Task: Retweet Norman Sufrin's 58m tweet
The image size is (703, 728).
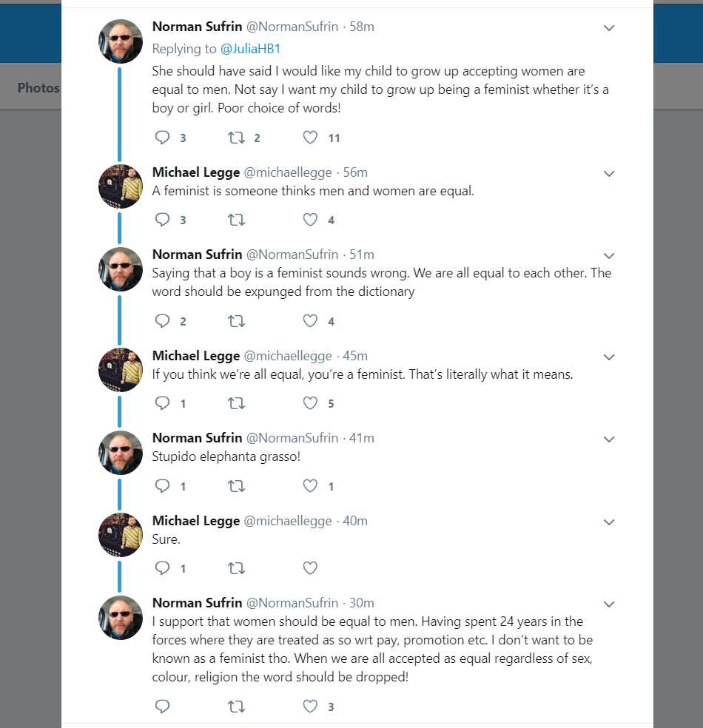Action: point(236,138)
